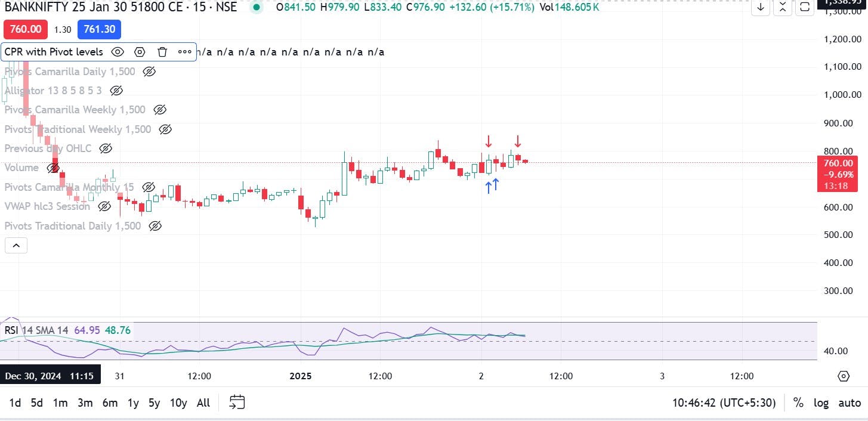Open the CPR indicator more options menu

pyautogui.click(x=184, y=52)
